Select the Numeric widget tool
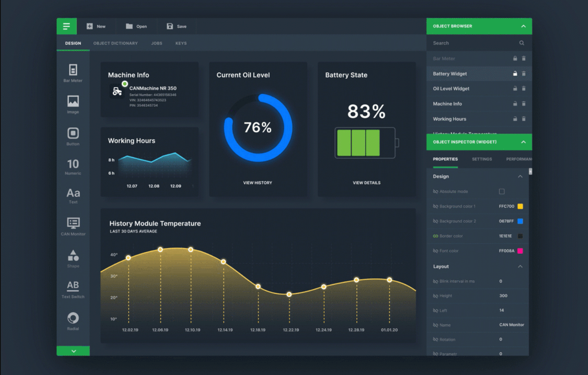This screenshot has height=375, width=588. (73, 167)
